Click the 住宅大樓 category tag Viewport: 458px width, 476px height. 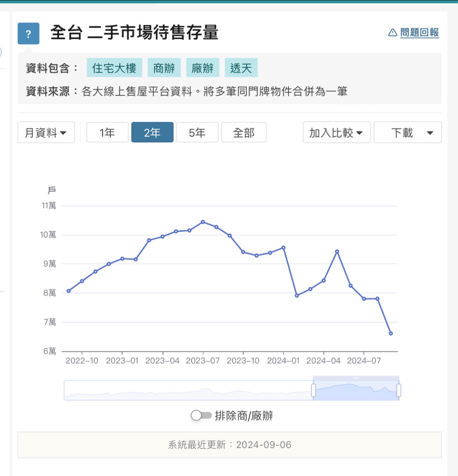(114, 68)
